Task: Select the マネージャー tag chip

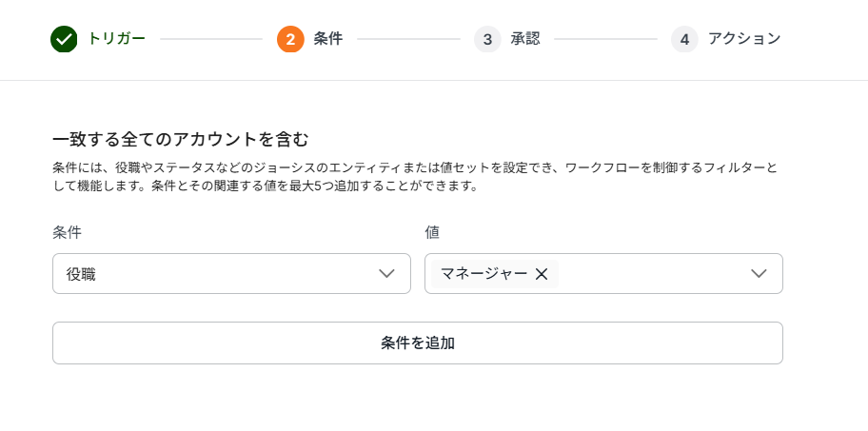Action: click(x=483, y=274)
